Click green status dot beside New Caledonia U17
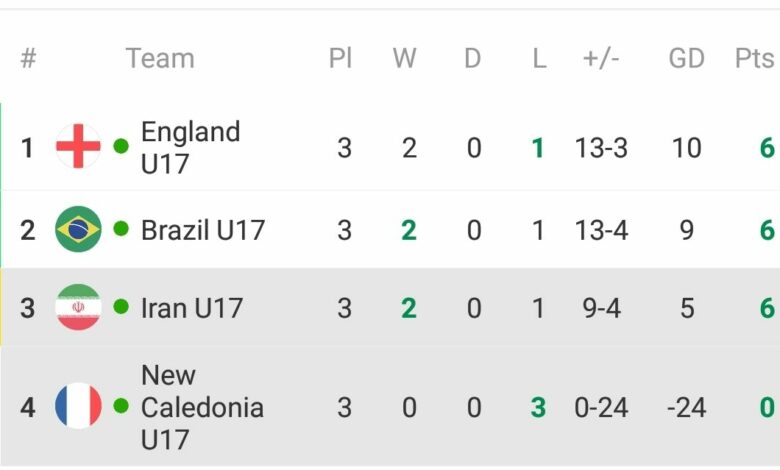Image resolution: width=780 pixels, height=470 pixels. pyautogui.click(x=121, y=406)
